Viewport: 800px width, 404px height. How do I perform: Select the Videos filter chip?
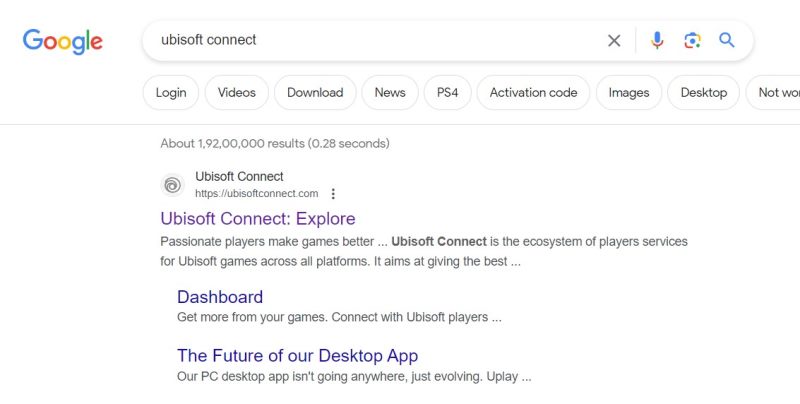pos(237,92)
